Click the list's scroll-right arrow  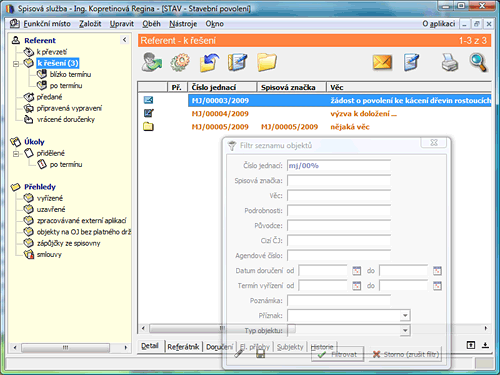(x=486, y=329)
